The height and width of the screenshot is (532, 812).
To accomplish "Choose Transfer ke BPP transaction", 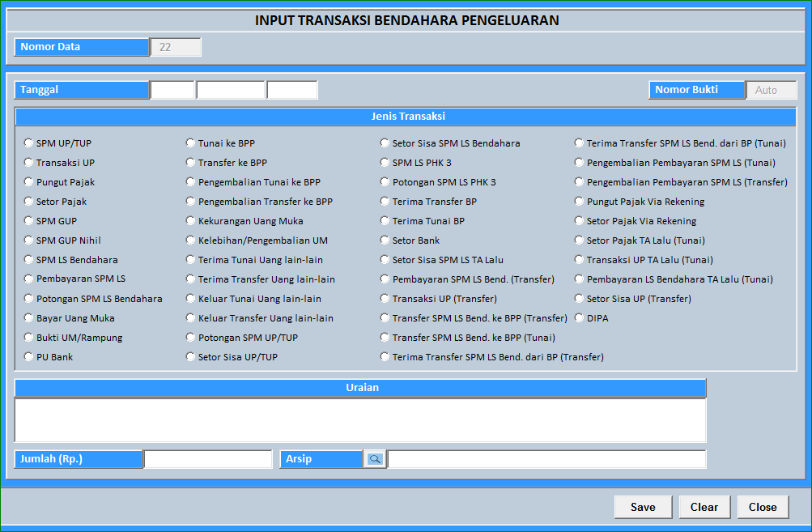I will 191,162.
